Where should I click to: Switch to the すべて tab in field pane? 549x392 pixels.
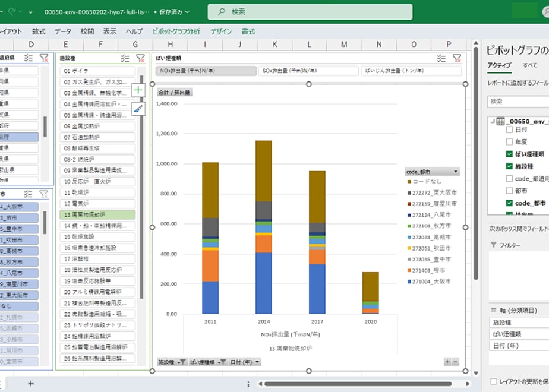530,65
